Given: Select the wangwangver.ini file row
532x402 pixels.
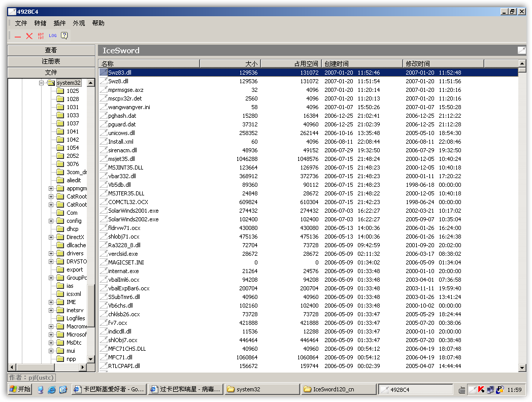Looking at the screenshot, I should click(309, 107).
